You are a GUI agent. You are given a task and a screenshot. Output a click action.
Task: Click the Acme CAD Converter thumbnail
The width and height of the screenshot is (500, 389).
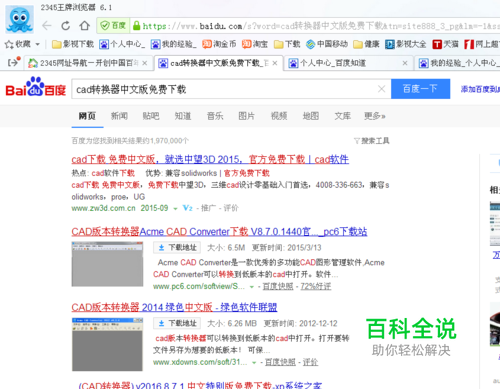click(107, 264)
